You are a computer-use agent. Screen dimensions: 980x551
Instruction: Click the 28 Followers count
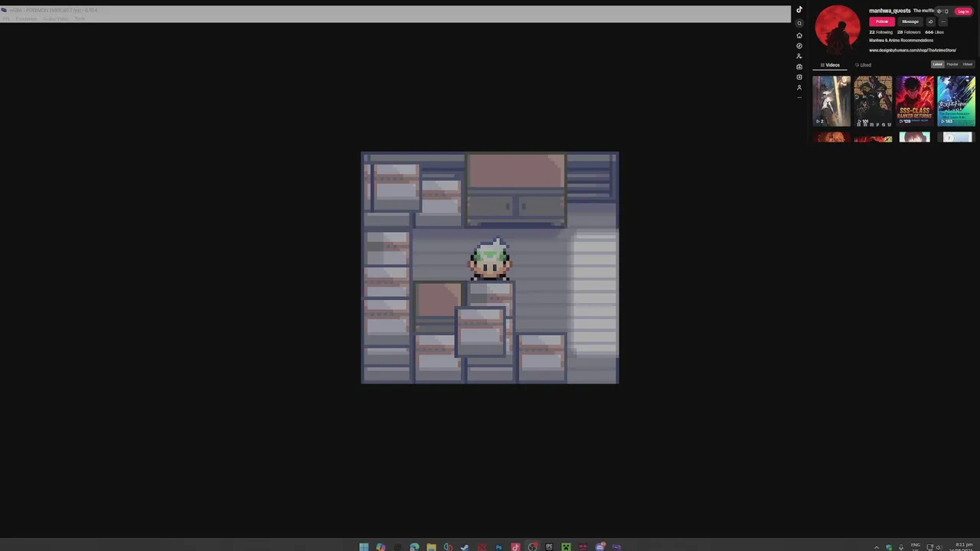coord(909,32)
